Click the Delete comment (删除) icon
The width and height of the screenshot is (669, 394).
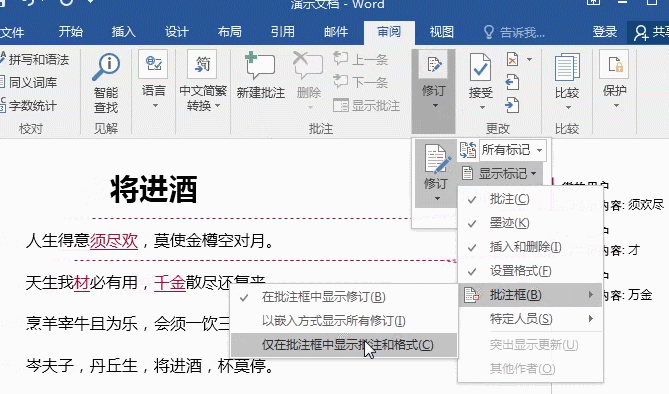pos(308,65)
